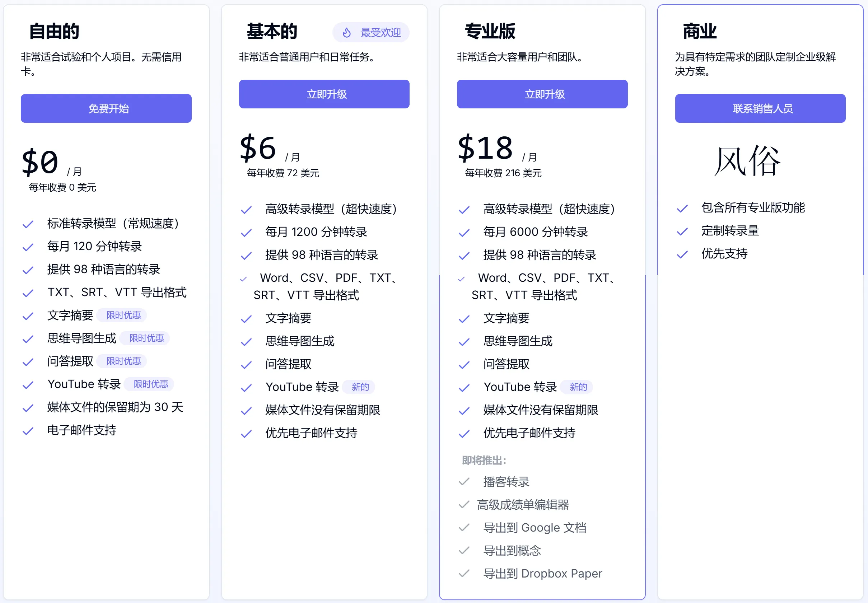Viewport: 868px width, 603px height.
Task: Click checkmark beside 每月 1200 分钟转录
Action: [246, 233]
